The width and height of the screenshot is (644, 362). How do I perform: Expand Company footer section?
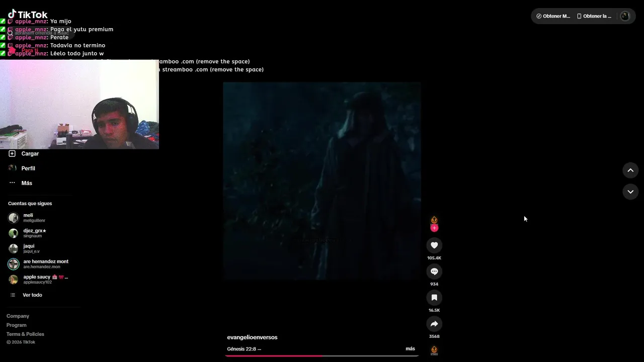pyautogui.click(x=18, y=316)
